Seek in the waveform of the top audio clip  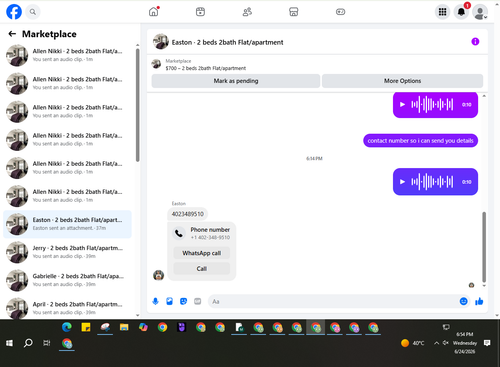point(432,105)
